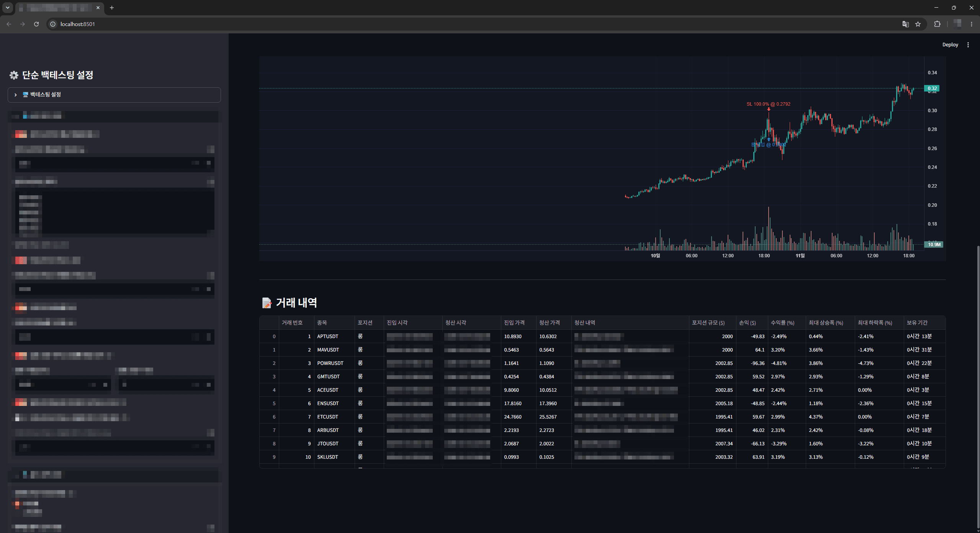Open a new browser tab
980x533 pixels.
click(x=112, y=8)
